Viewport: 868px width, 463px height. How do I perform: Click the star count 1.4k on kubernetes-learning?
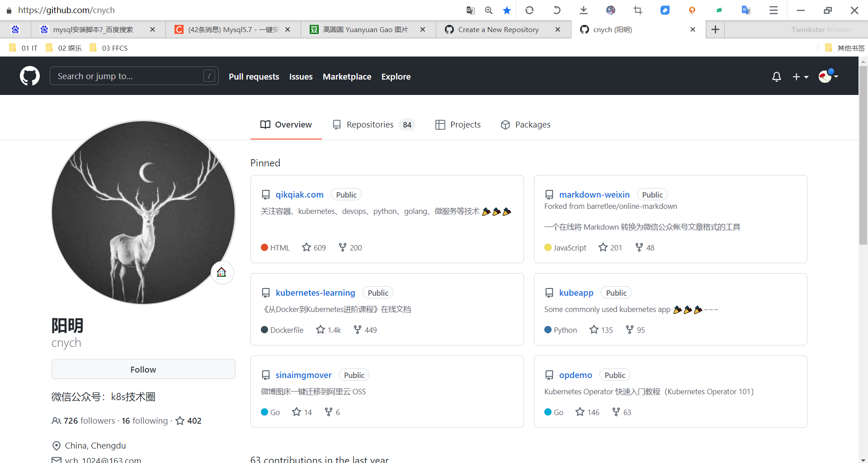329,330
